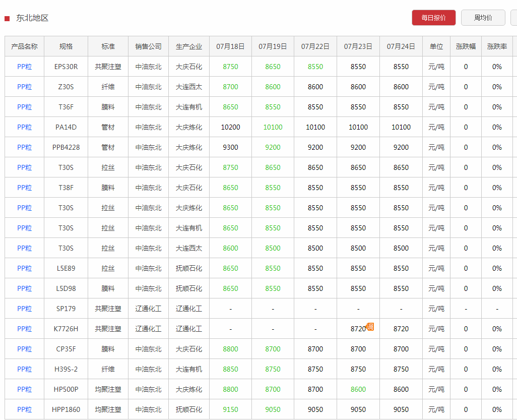Click the 东北地区 section title
517x420 pixels.
click(x=32, y=18)
